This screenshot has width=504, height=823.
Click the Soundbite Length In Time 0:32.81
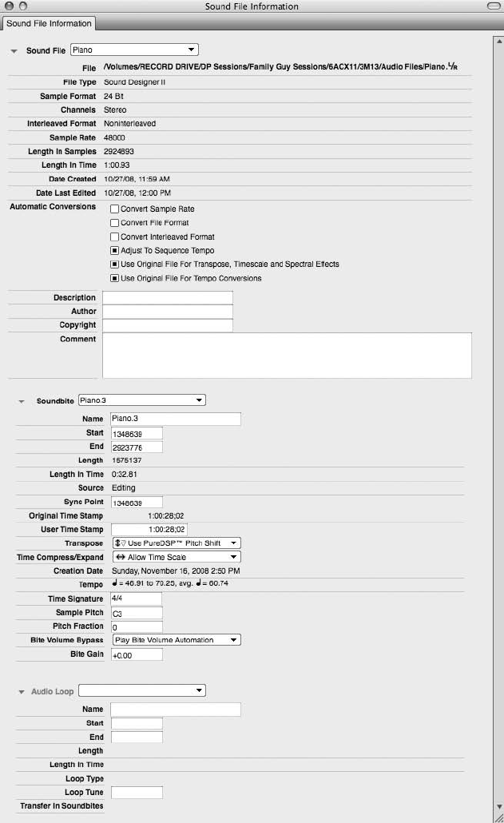(x=125, y=474)
